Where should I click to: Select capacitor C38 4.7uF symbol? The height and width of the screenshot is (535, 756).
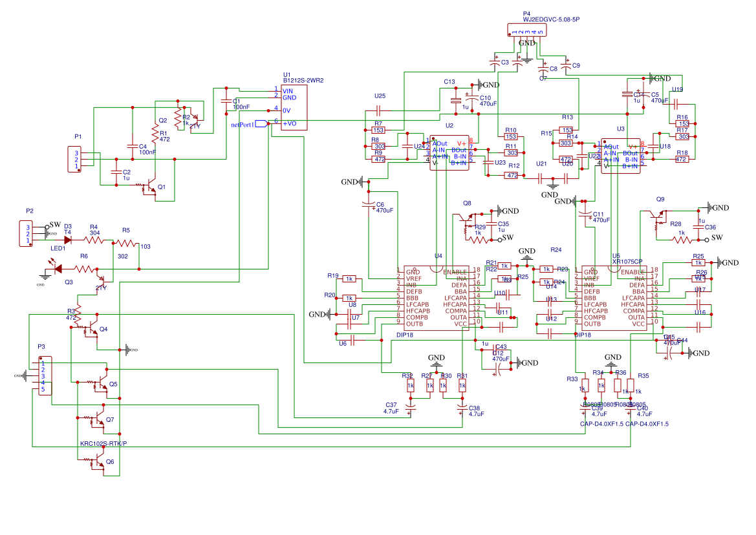click(462, 408)
